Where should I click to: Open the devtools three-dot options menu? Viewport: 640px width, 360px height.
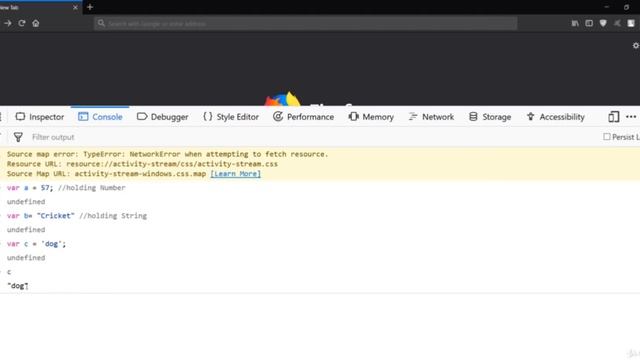click(631, 117)
